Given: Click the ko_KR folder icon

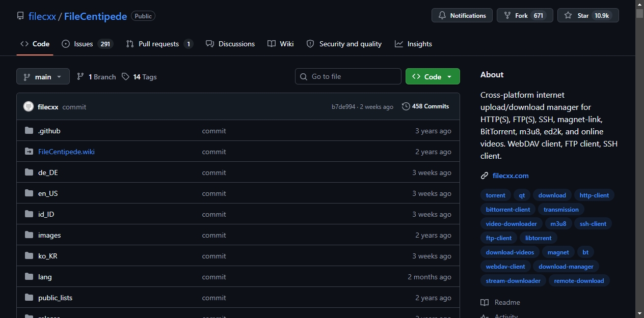Looking at the screenshot, I should (29, 256).
